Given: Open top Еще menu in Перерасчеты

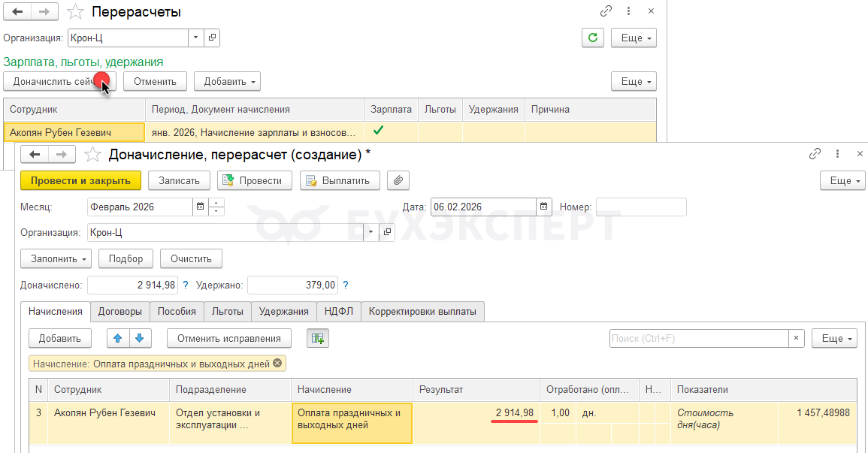Looking at the screenshot, I should tap(634, 38).
